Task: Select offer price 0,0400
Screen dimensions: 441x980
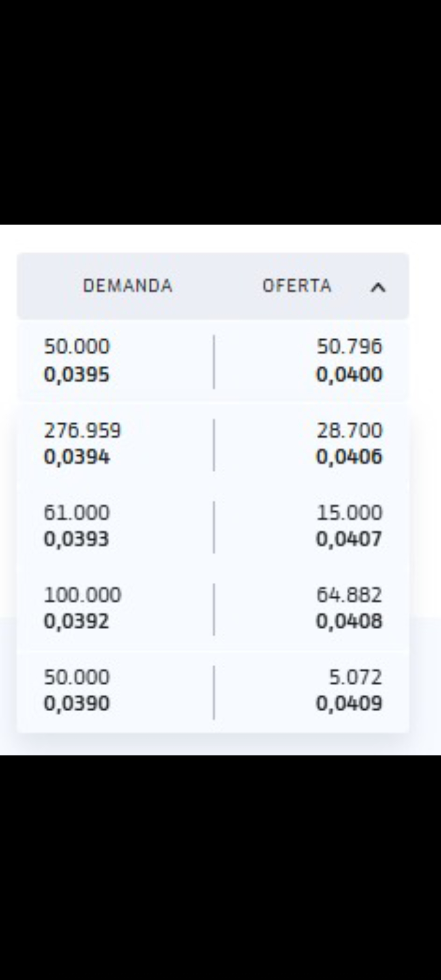Action: (x=349, y=374)
